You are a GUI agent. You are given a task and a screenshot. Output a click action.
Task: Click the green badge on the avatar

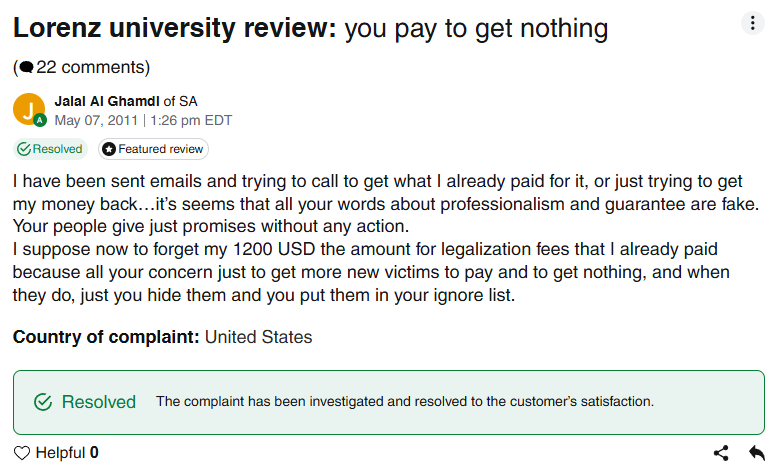click(40, 120)
